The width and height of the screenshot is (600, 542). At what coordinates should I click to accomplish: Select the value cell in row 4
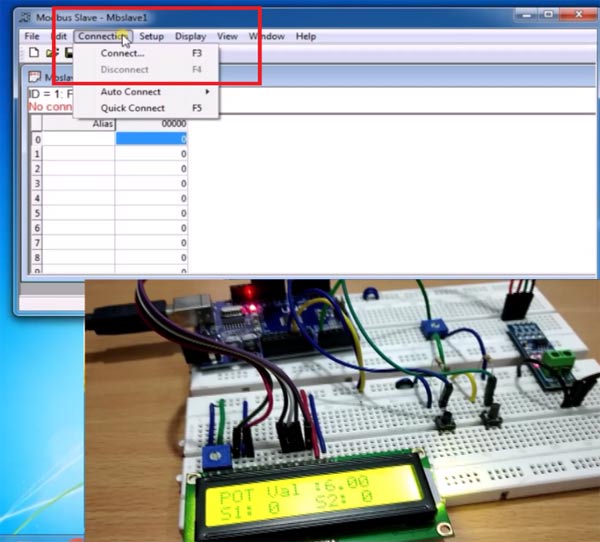coord(151,198)
